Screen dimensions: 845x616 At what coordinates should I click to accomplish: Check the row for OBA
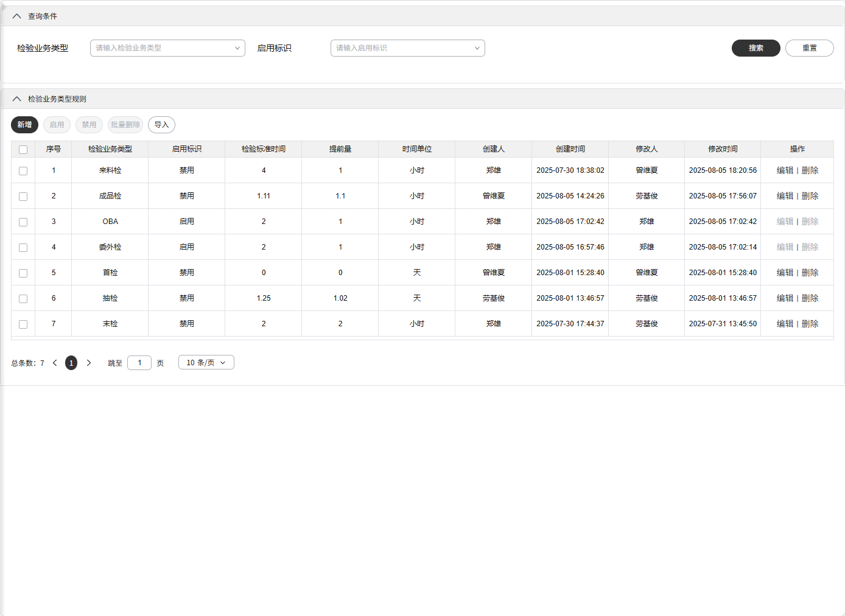coord(23,222)
